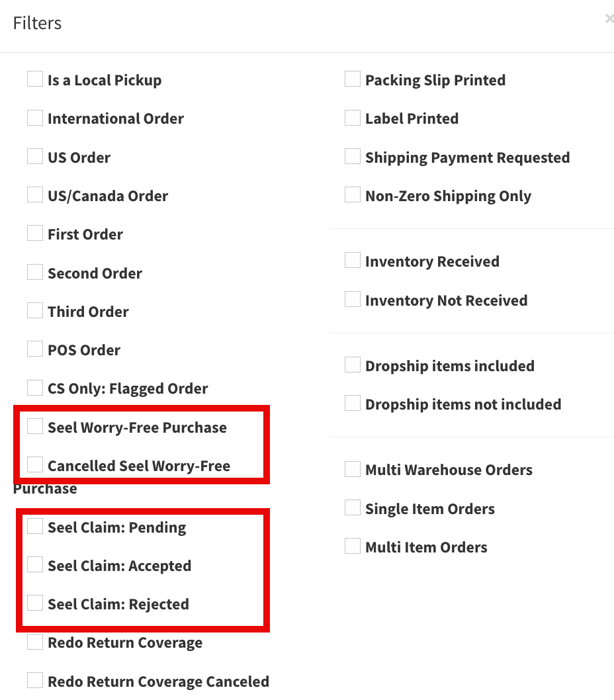614x700 pixels.
Task: Tick Shipping Payment Requested checkbox
Action: [353, 157]
